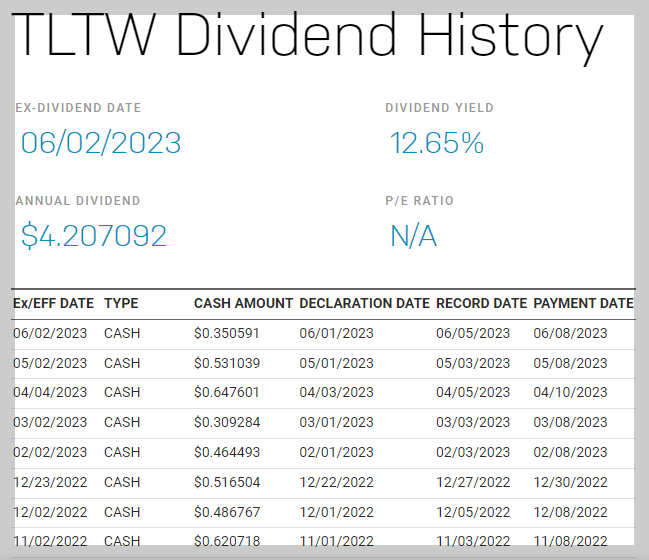Click declaration date 11/01/2022

coord(337,541)
